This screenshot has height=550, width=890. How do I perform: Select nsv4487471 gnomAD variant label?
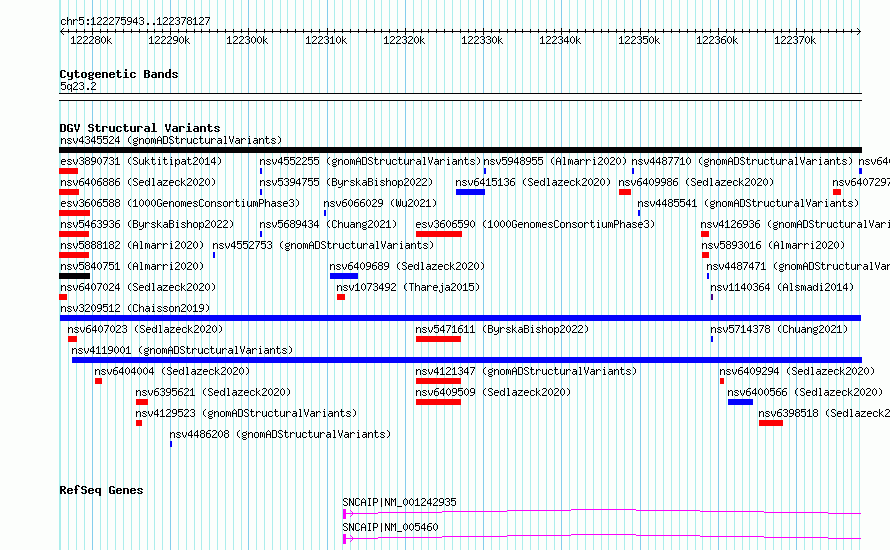coord(798,266)
